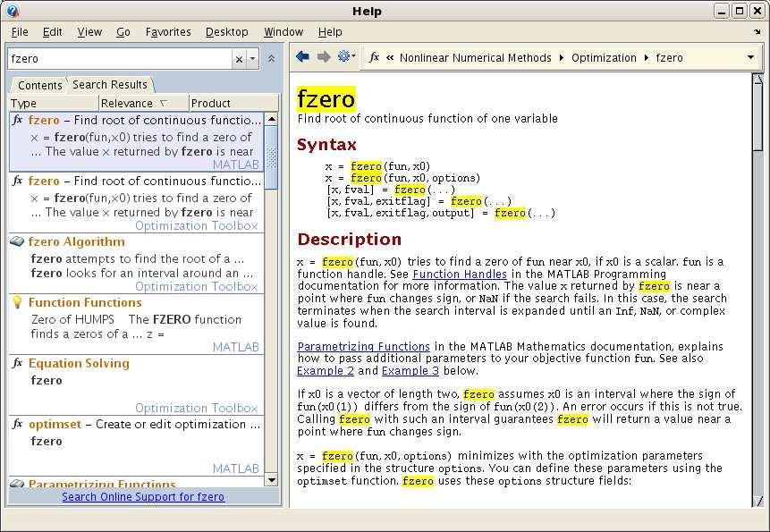This screenshot has height=532, width=770.
Task: Go forward with the grey arrow button
Action: point(324,57)
